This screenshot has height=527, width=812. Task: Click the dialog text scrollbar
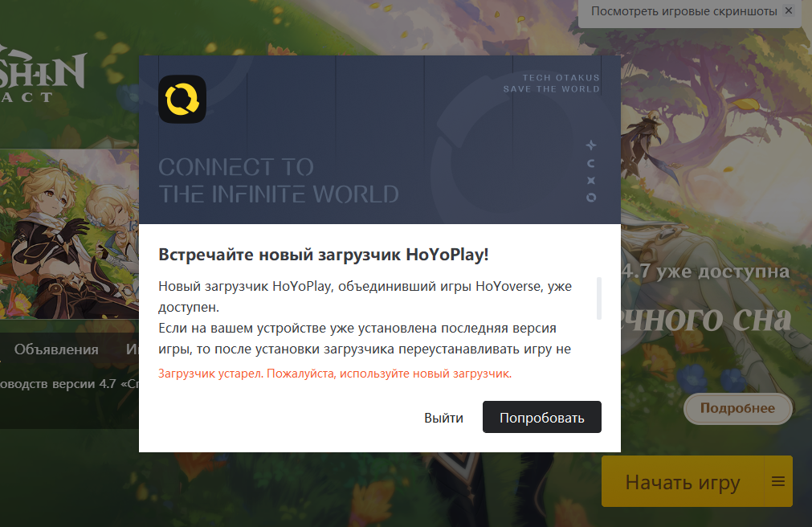pos(599,299)
